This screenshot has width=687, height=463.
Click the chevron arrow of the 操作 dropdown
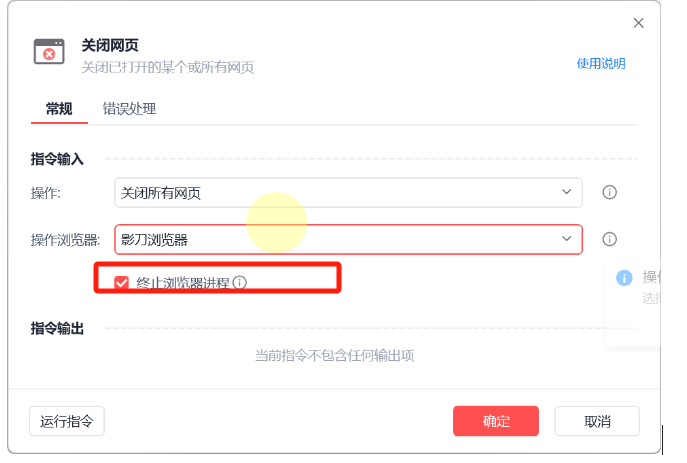point(566,192)
